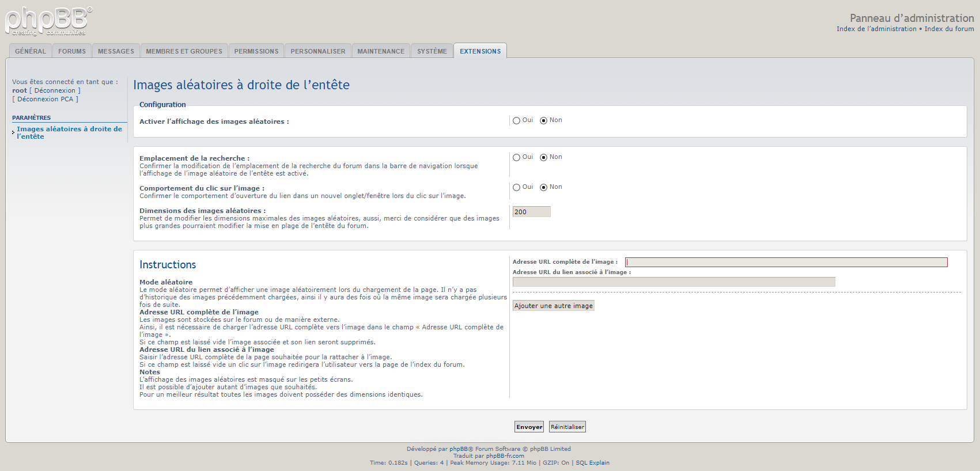
Task: Select Oui for Comportement du clic
Action: pos(517,188)
